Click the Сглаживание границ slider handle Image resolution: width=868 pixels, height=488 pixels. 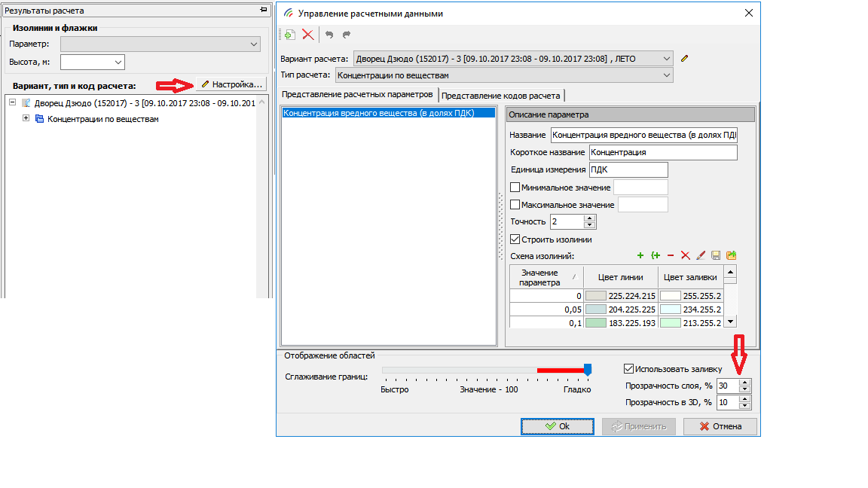coord(588,369)
